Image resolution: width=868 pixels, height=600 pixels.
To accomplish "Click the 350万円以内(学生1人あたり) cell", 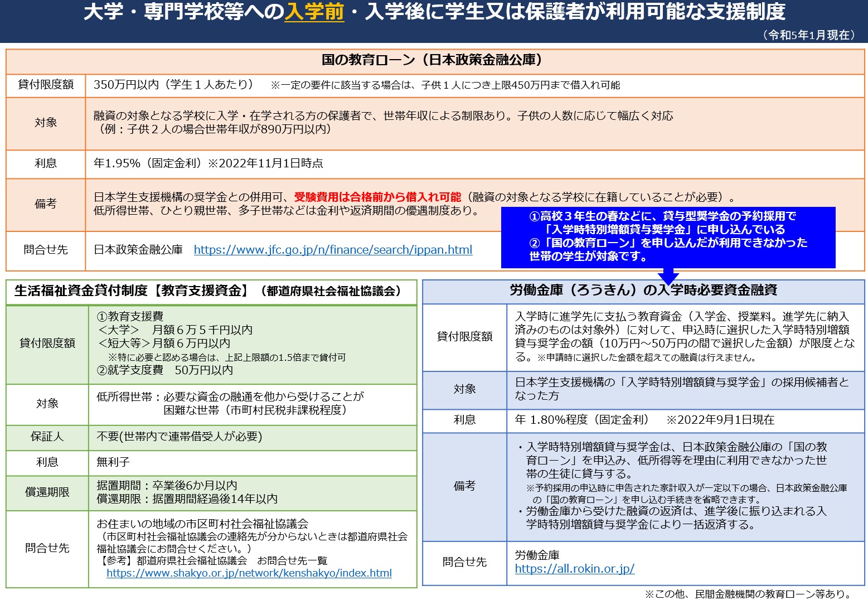I will [173, 85].
